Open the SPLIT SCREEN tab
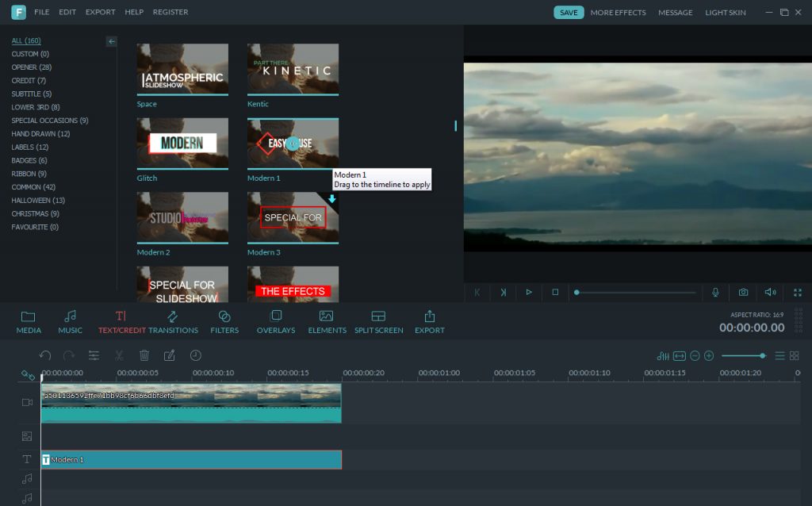 pyautogui.click(x=378, y=322)
